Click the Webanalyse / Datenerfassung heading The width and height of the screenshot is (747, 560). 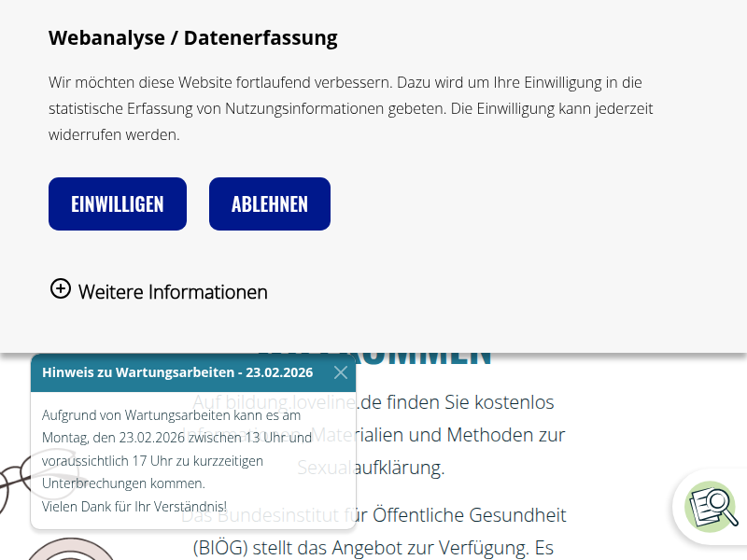(x=192, y=37)
